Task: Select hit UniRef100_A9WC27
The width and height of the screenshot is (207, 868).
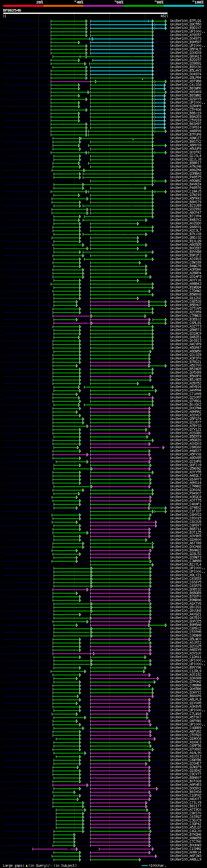Action: 186,138
